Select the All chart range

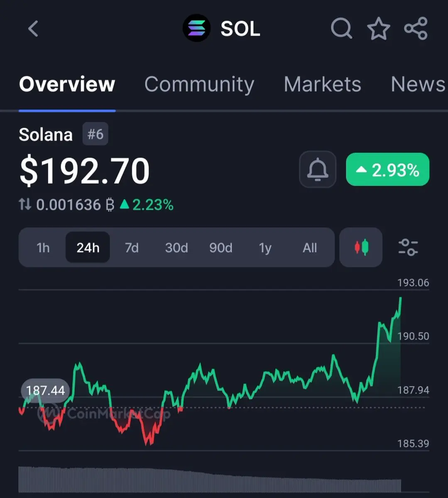[x=310, y=248]
